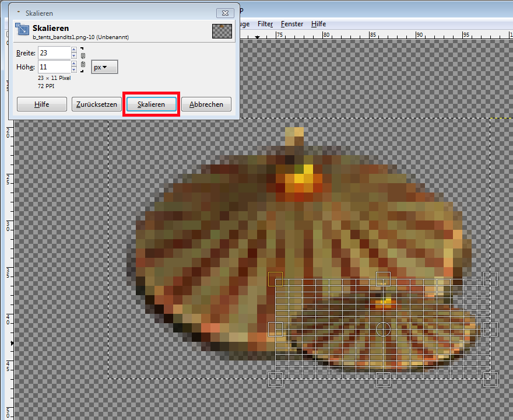Click the Scale tool icon in dialog header
The height and width of the screenshot is (420, 513).
[22, 30]
